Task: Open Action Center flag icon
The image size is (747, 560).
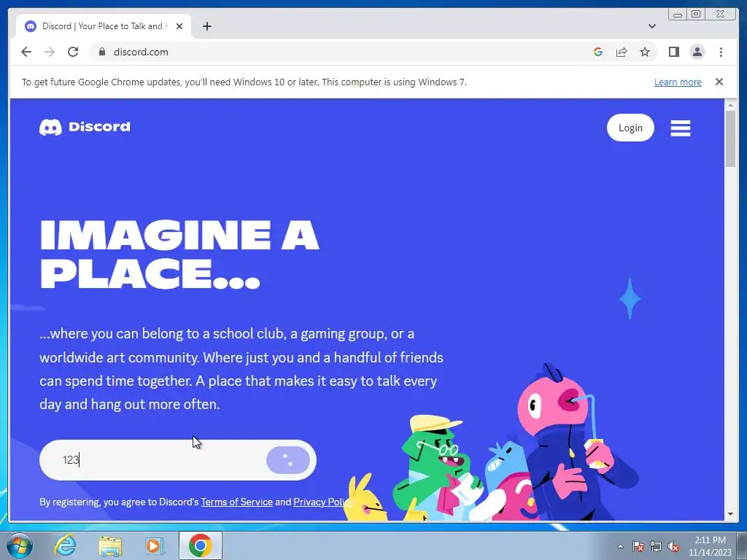Action: (x=638, y=546)
